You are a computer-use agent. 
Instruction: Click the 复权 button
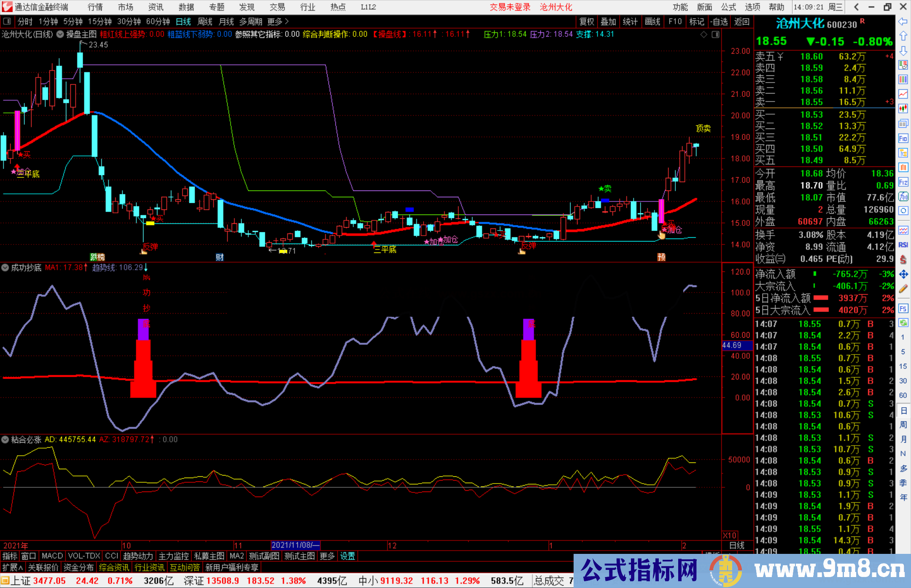pos(587,21)
